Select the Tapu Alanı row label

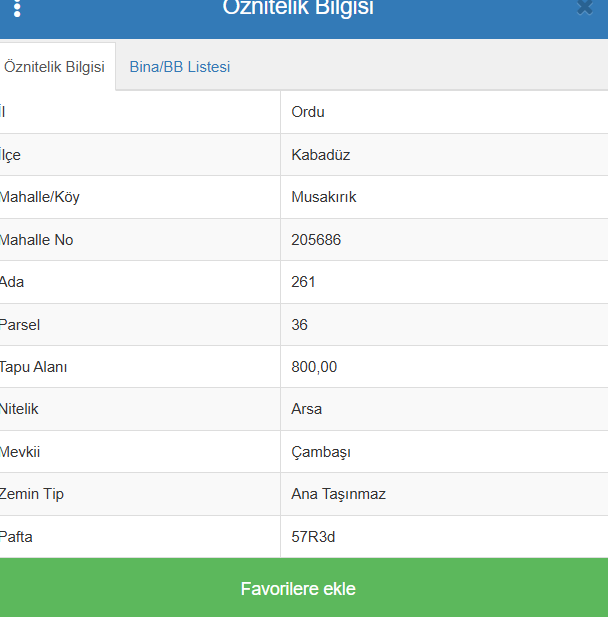(x=34, y=367)
